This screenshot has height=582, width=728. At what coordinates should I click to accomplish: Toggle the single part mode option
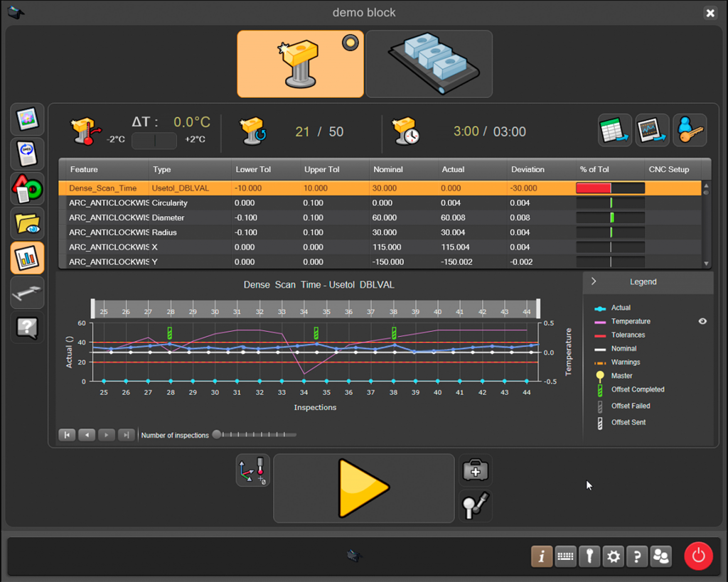pyautogui.click(x=301, y=64)
